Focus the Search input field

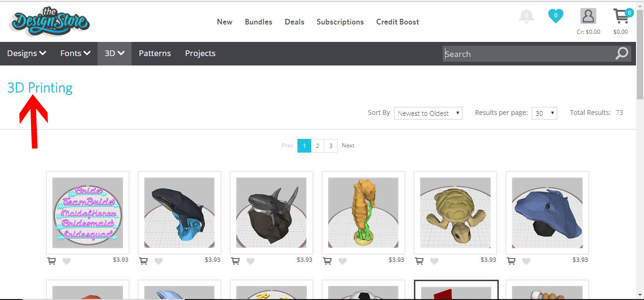point(528,54)
